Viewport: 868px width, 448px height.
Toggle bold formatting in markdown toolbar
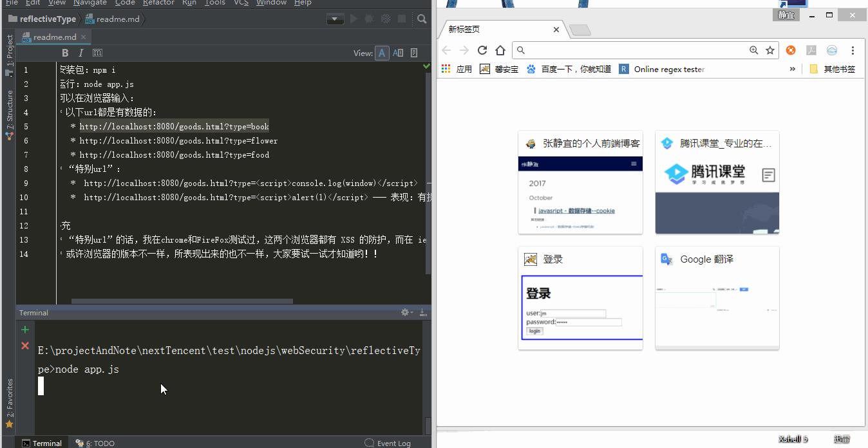click(65, 53)
